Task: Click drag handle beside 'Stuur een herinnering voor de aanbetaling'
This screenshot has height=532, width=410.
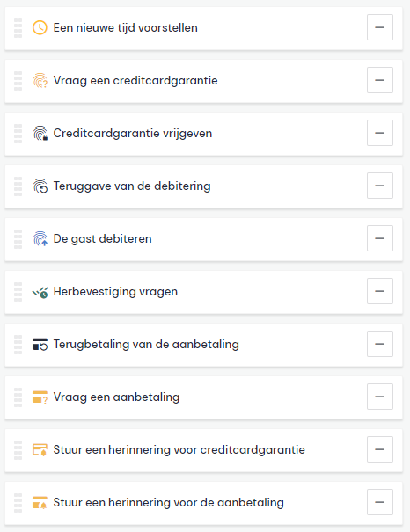Action: (18, 503)
